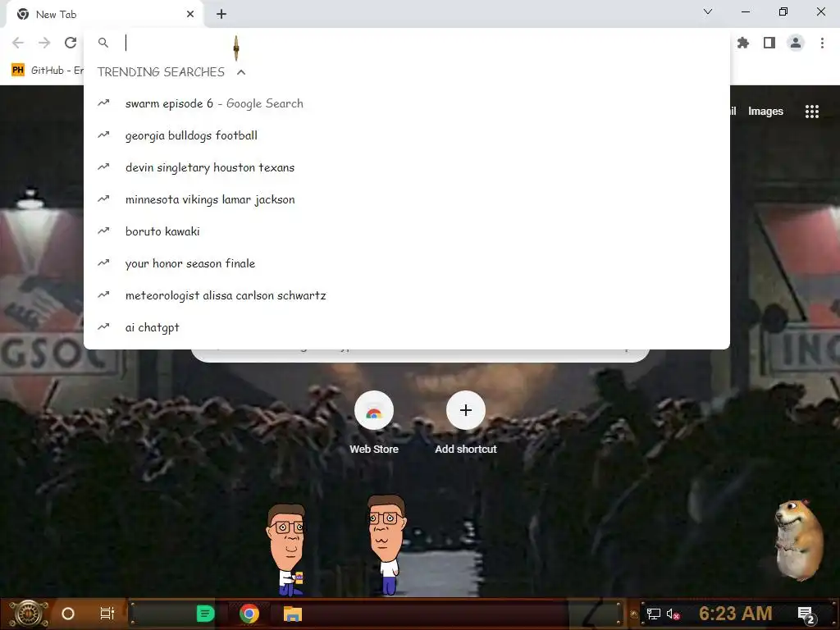Open the profile avatar menu
This screenshot has height=630, width=840.
click(x=796, y=43)
